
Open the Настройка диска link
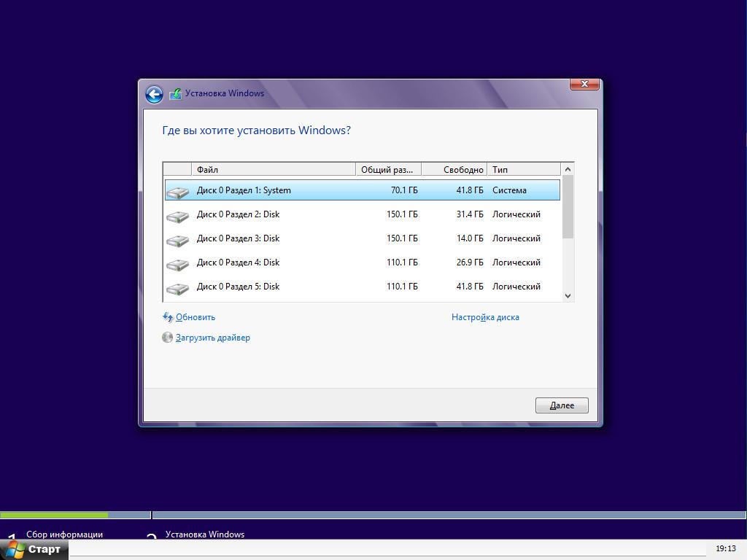485,317
